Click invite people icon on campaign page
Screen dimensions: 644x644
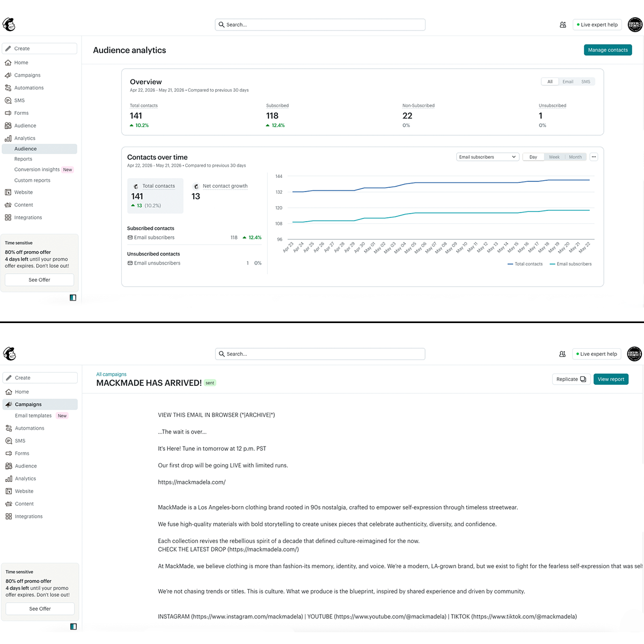tap(562, 354)
